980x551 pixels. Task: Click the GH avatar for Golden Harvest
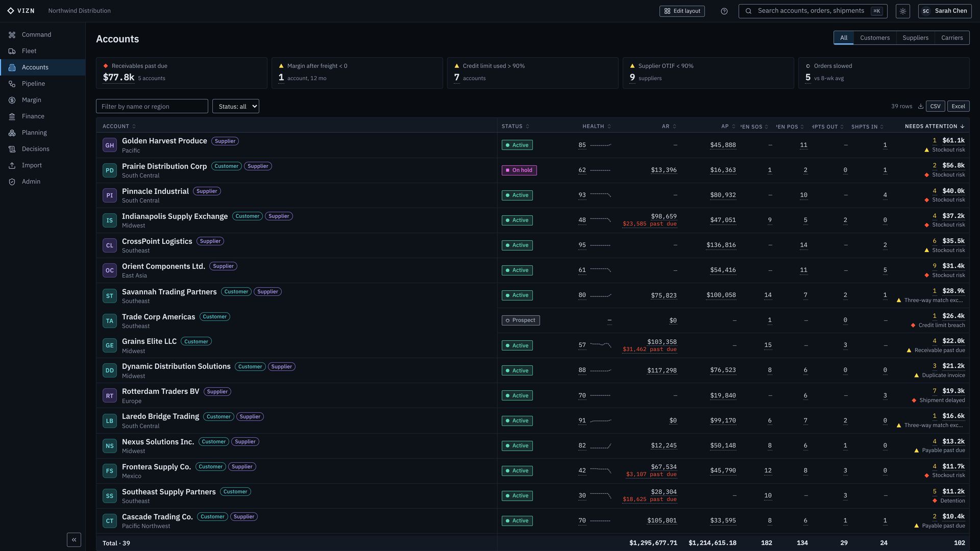(x=110, y=145)
